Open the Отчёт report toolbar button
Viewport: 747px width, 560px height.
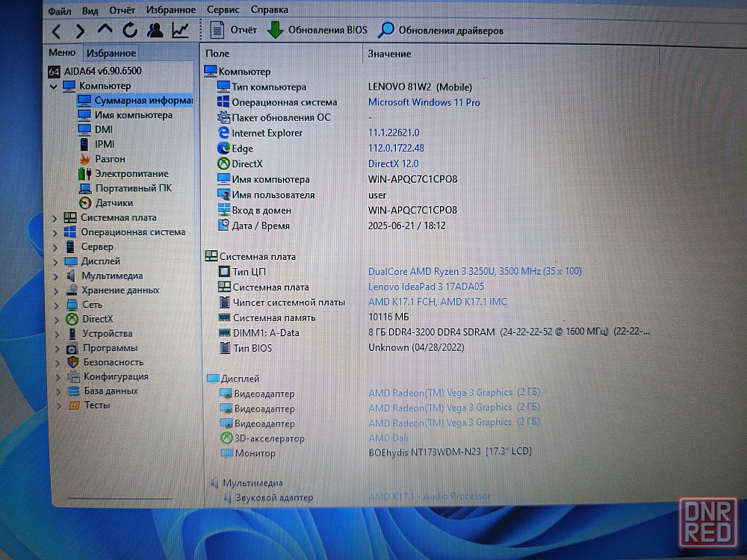tap(233, 31)
